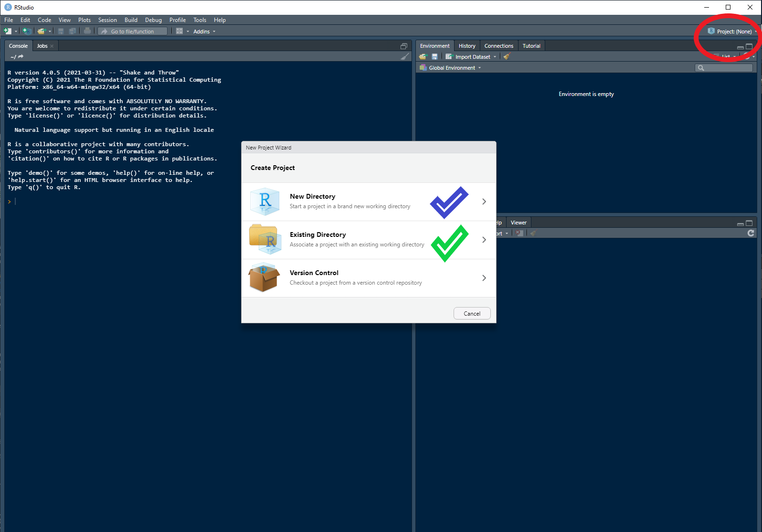The height and width of the screenshot is (532, 762).
Task: Maximize the Environment pane
Action: coord(749,47)
